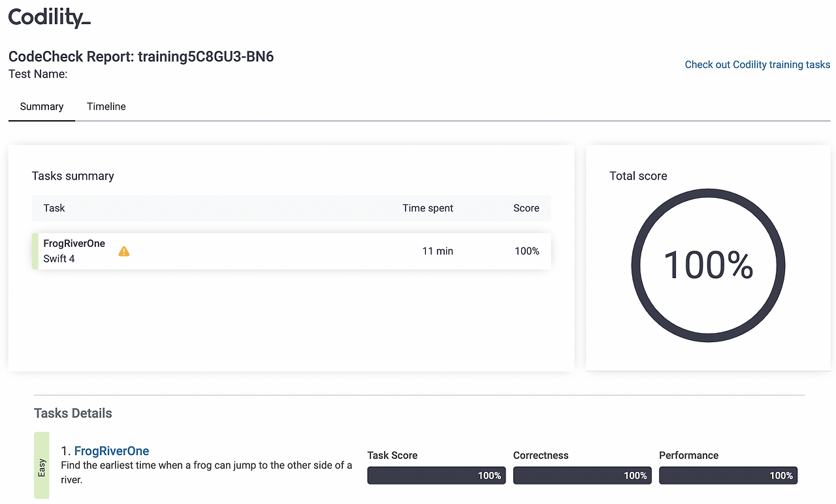Open the FrogRiverOne link in Tasks Details
The height and width of the screenshot is (504, 836).
(112, 451)
